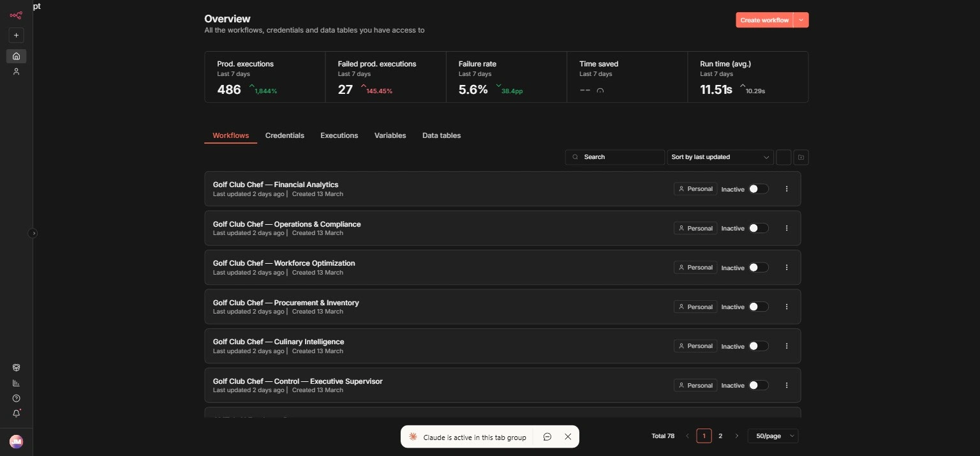980x456 pixels.
Task: Click Personal badge on Executive Supervisor row
Action: tap(695, 385)
